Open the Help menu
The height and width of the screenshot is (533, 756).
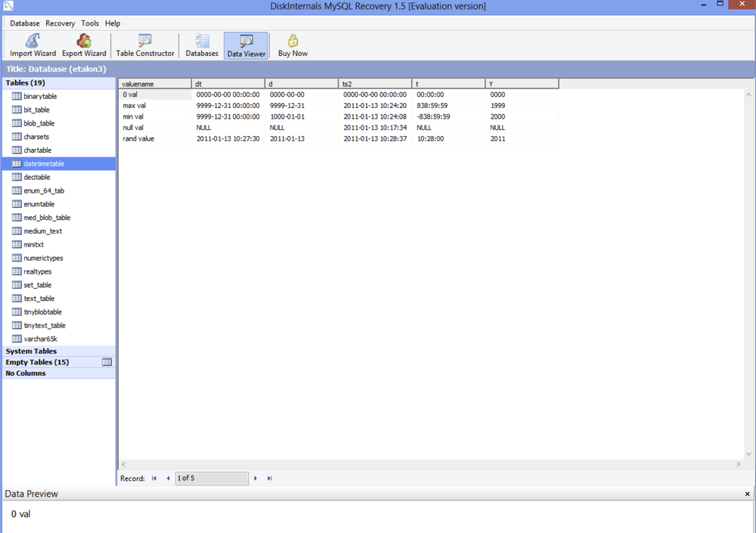tap(113, 23)
